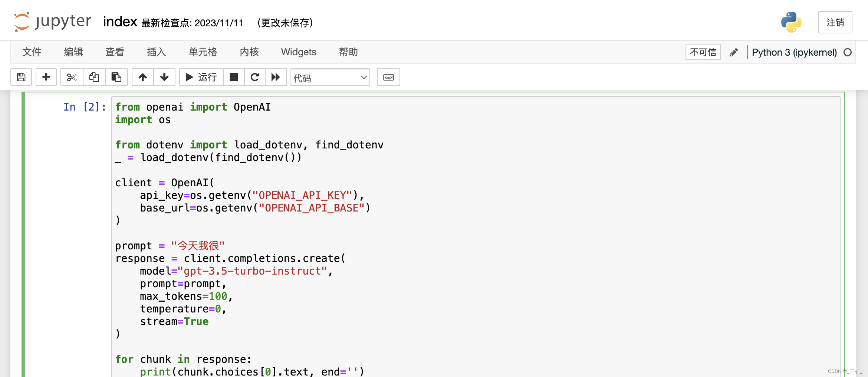868x377 pixels.
Task: Insert a new cell with the plus icon
Action: point(46,77)
